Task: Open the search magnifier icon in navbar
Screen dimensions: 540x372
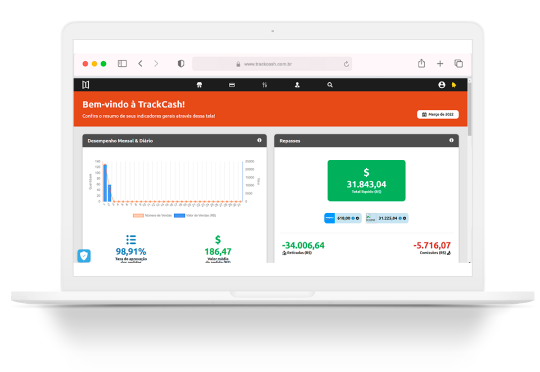Action: [x=330, y=85]
